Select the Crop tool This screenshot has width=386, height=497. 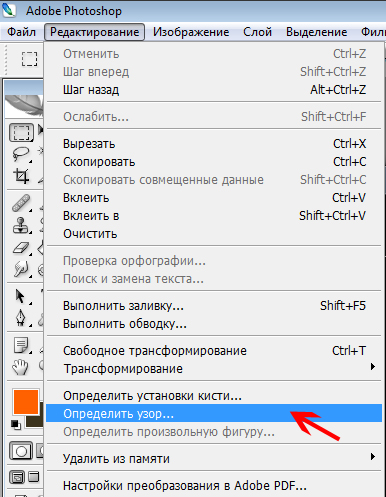21,176
